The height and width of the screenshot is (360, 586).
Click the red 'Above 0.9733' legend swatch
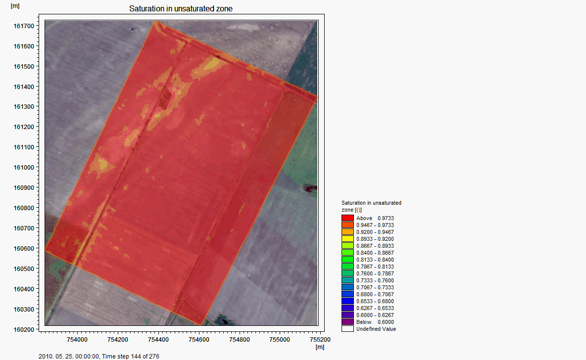(347, 218)
